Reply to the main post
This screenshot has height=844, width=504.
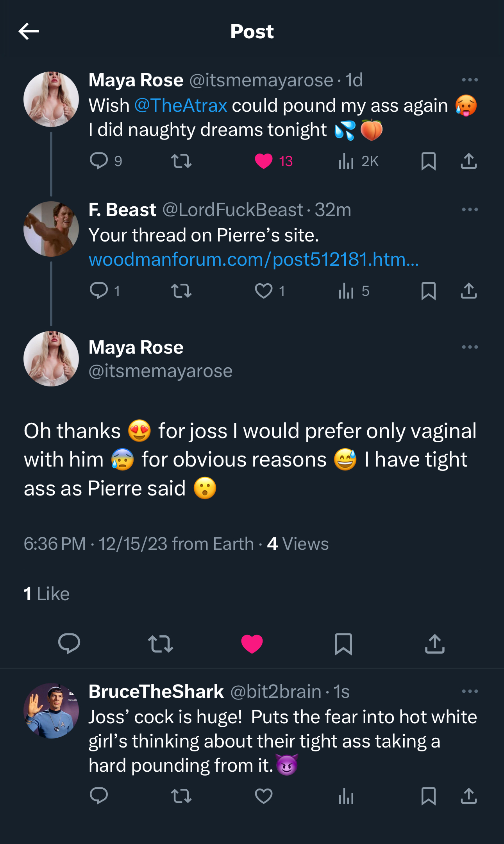(x=69, y=644)
